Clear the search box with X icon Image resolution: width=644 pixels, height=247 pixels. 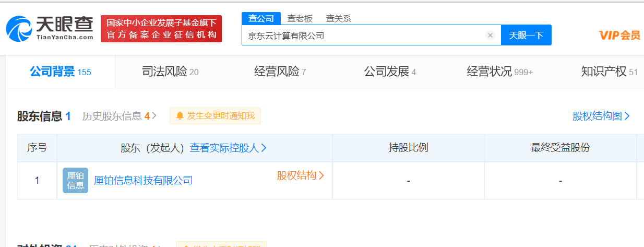(x=490, y=36)
